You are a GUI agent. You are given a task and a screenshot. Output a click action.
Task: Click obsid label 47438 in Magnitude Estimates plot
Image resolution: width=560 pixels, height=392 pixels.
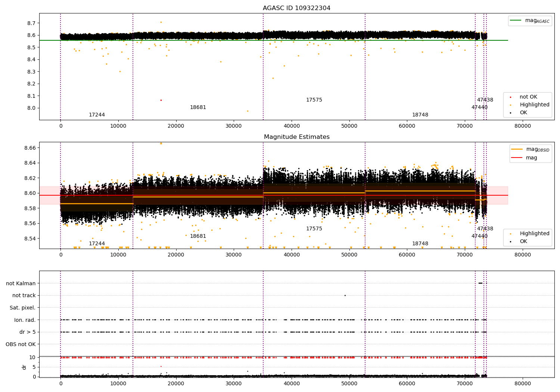(x=485, y=229)
